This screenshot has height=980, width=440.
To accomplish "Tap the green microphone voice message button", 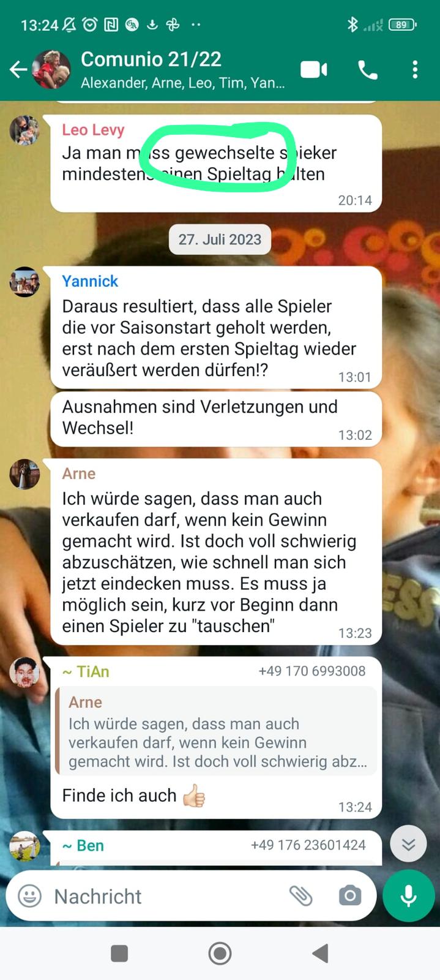I will click(408, 896).
